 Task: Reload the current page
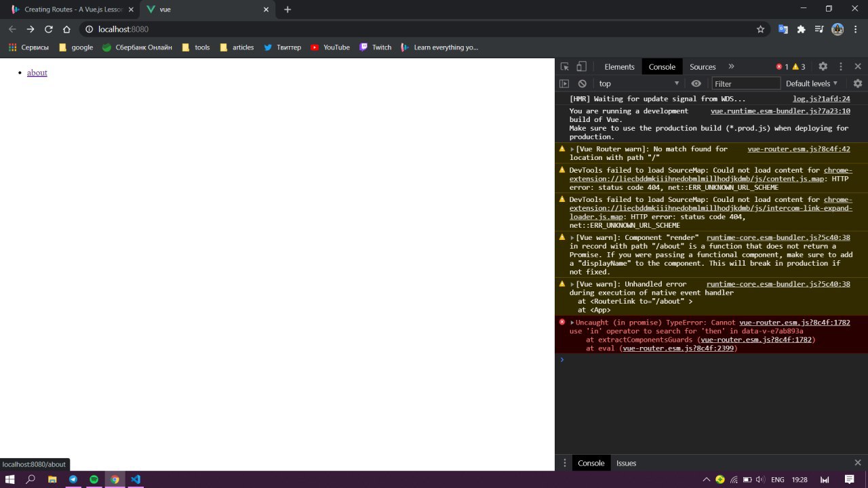click(48, 29)
